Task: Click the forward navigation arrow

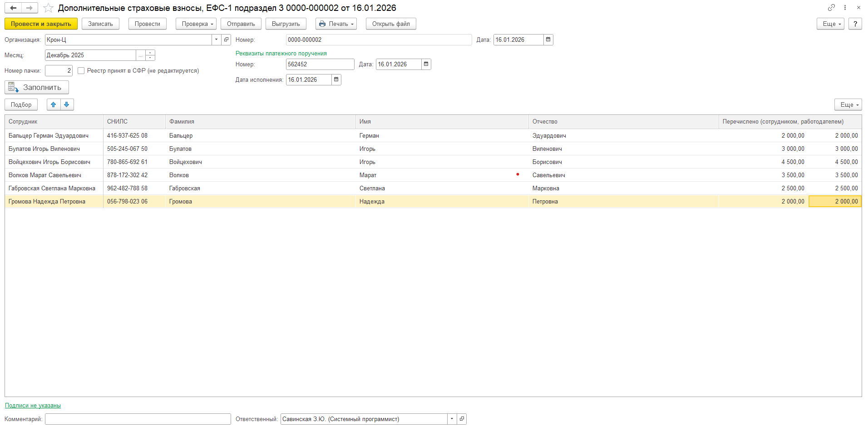Action: pos(30,8)
